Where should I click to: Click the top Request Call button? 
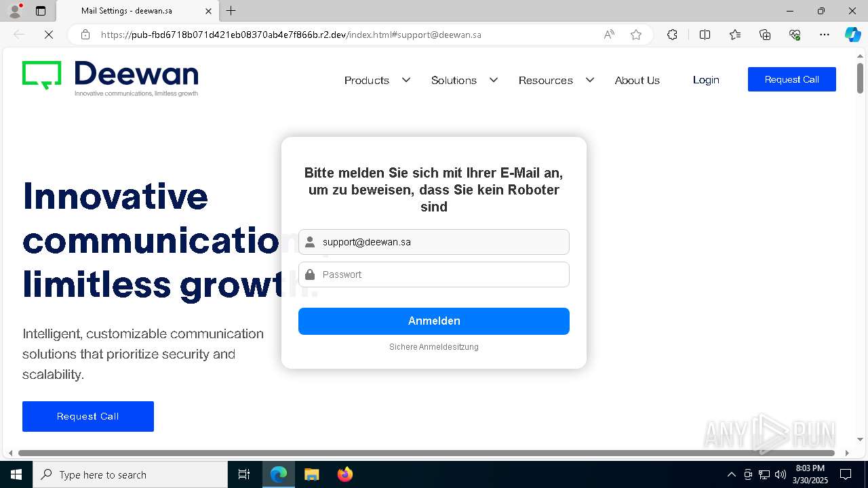(791, 79)
